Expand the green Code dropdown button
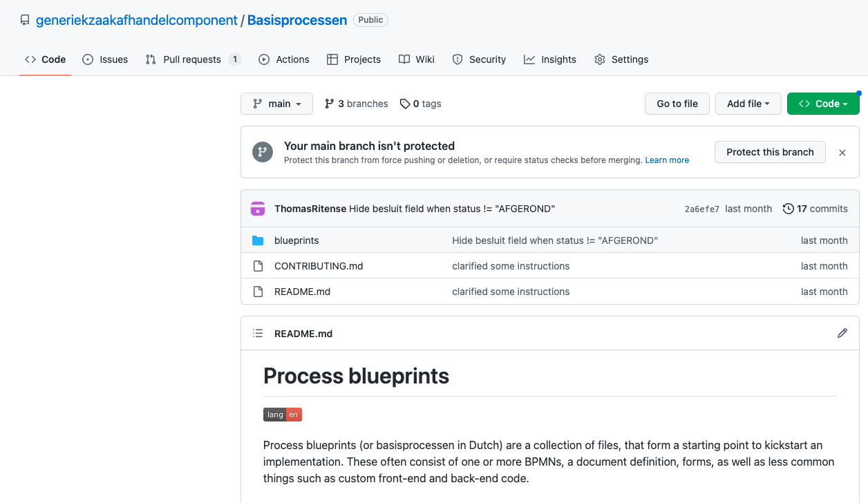Screen dimensions: 868x503 (822, 104)
